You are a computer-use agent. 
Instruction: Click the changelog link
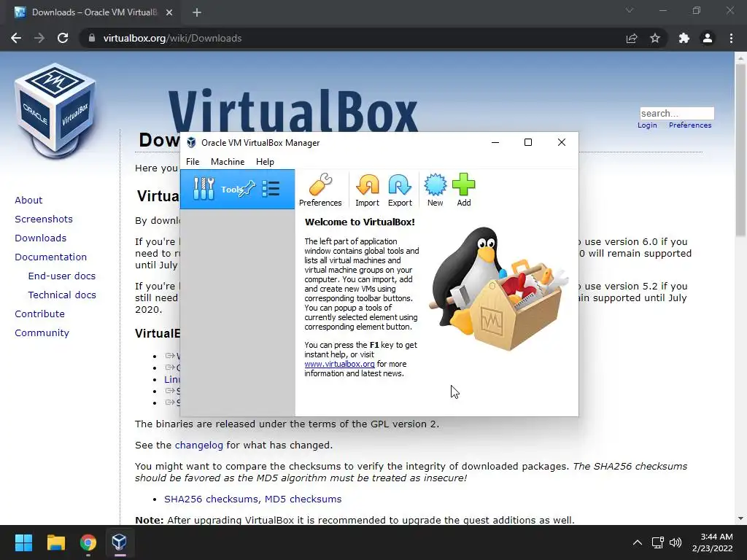click(198, 446)
